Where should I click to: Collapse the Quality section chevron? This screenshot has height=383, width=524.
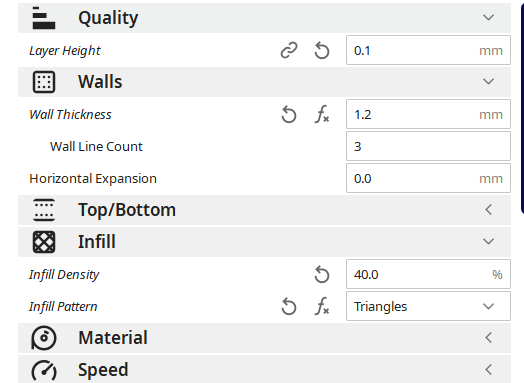[x=488, y=17]
